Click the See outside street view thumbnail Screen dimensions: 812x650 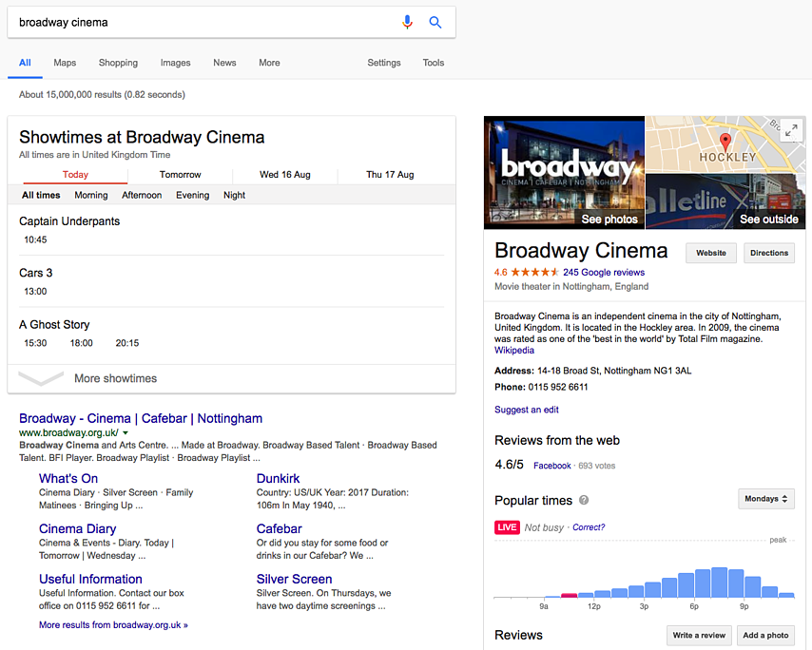click(x=725, y=201)
